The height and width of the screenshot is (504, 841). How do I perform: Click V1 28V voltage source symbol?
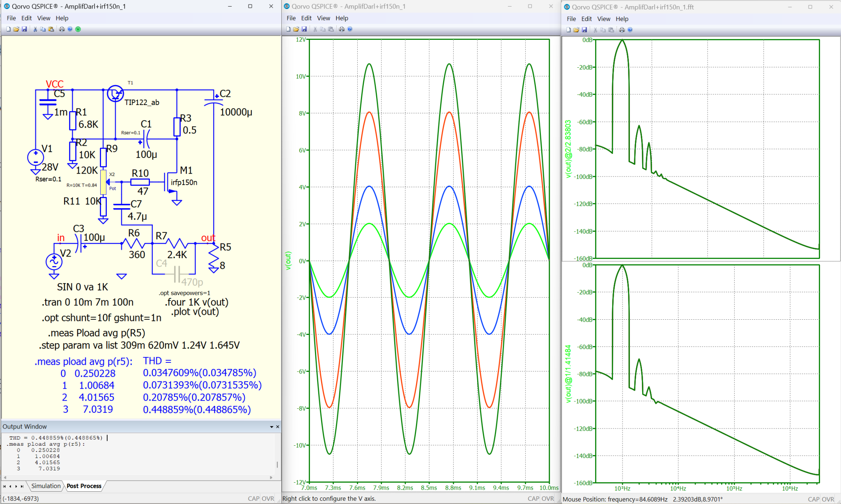36,157
